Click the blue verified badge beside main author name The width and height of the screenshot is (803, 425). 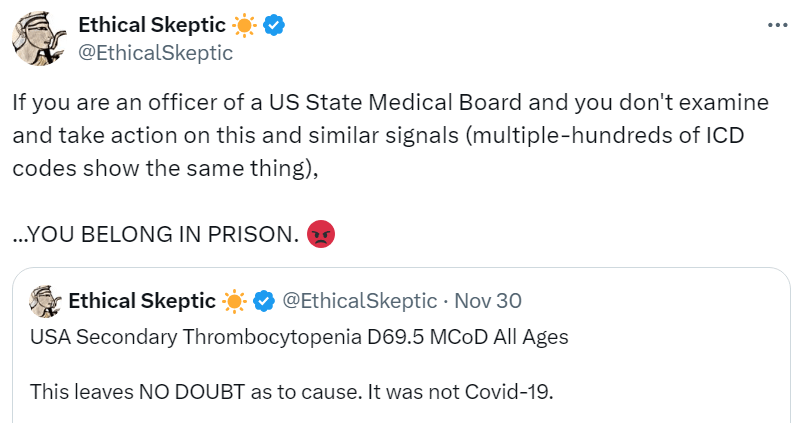click(275, 26)
